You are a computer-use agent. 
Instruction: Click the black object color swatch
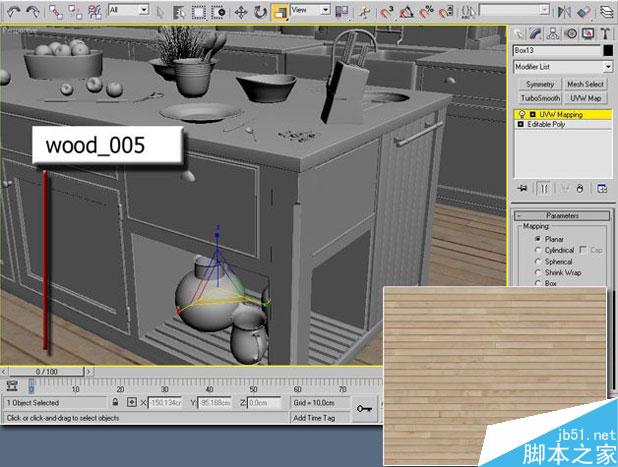click(x=607, y=50)
